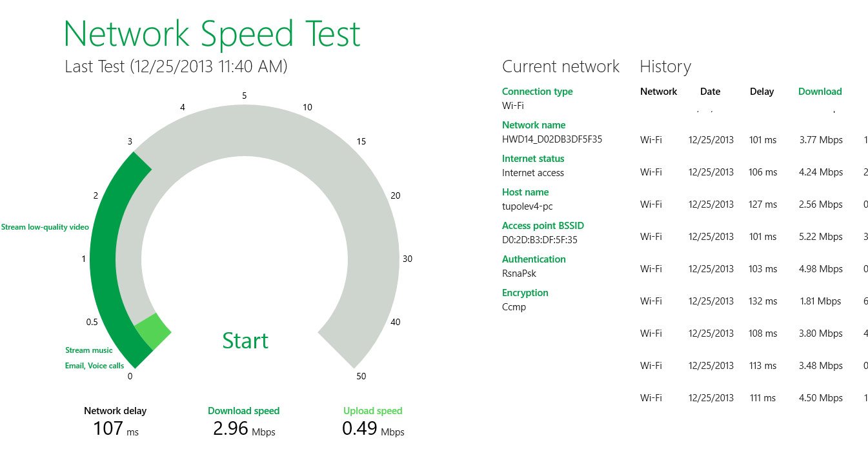
Task: Click the Stream music gauge label
Action: tap(88, 350)
